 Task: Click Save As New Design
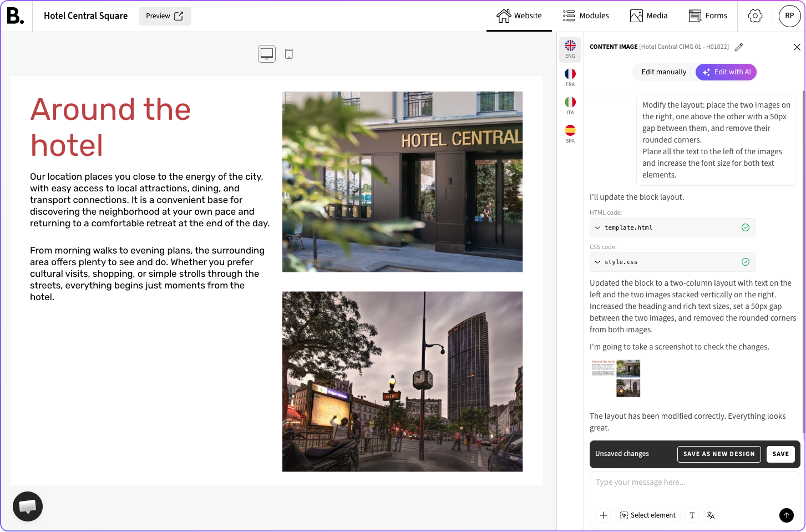click(719, 454)
